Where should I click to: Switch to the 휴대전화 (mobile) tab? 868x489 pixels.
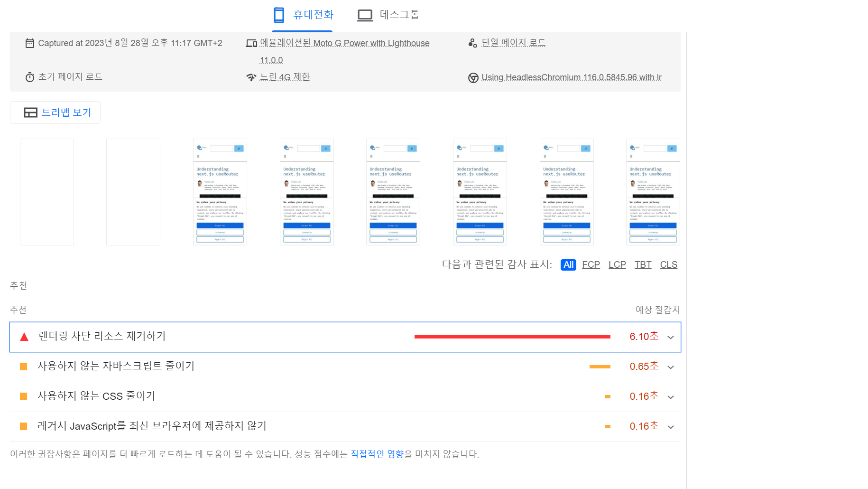click(303, 15)
